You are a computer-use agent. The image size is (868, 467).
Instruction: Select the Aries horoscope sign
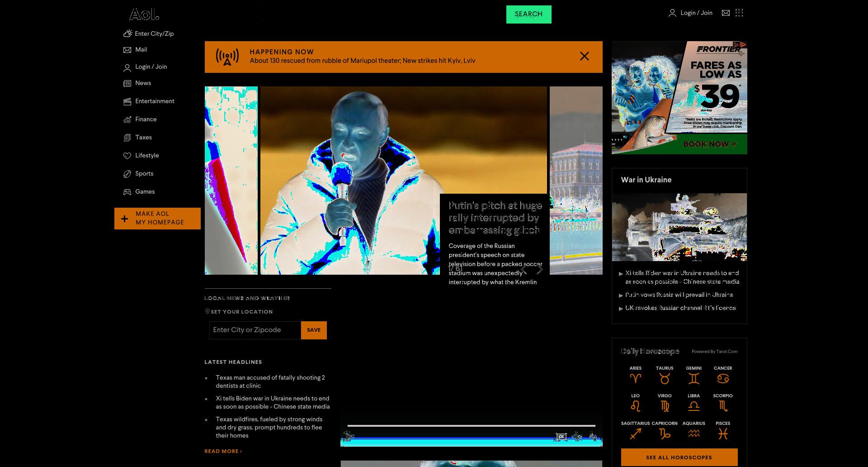point(635,375)
